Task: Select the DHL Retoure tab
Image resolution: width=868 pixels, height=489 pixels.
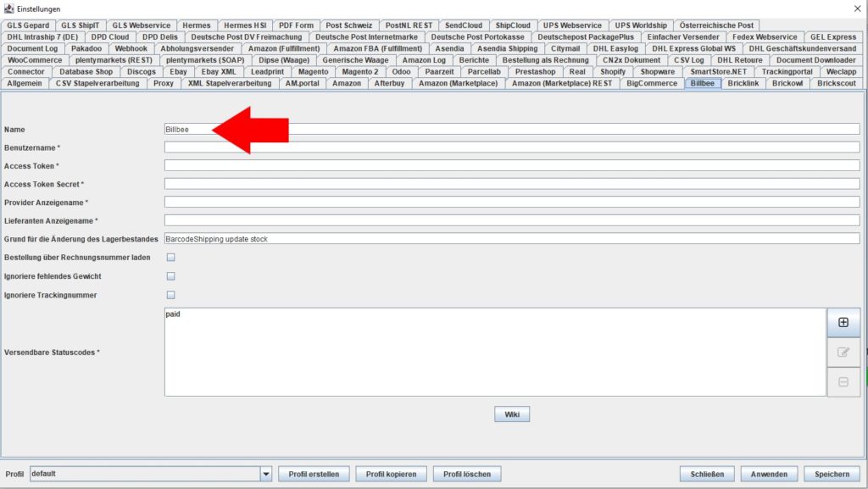Action: point(740,60)
